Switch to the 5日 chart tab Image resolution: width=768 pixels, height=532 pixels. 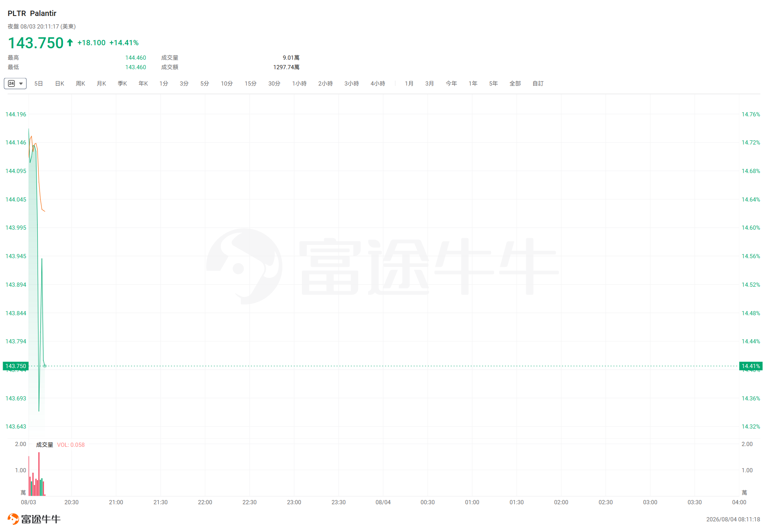(38, 84)
